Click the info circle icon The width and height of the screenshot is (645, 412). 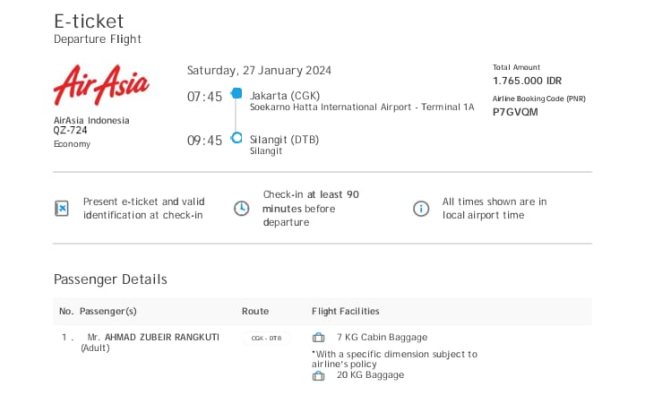click(x=421, y=208)
